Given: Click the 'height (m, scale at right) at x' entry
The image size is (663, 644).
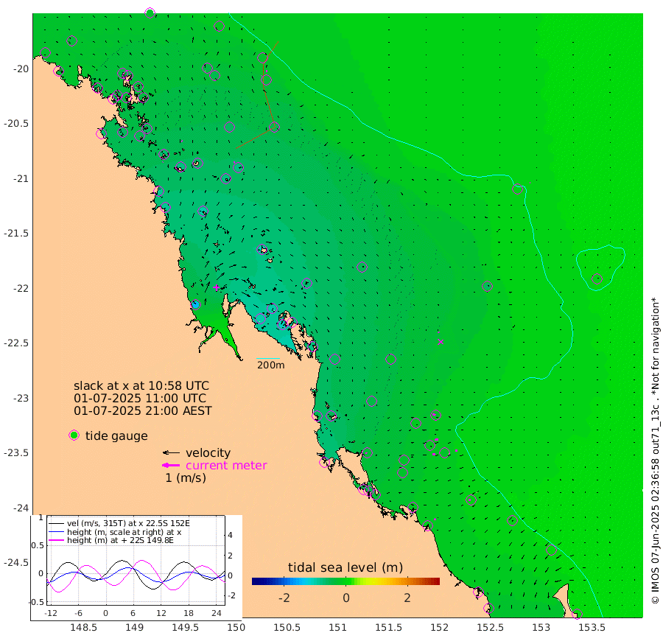Looking at the screenshot, I should point(124,532).
